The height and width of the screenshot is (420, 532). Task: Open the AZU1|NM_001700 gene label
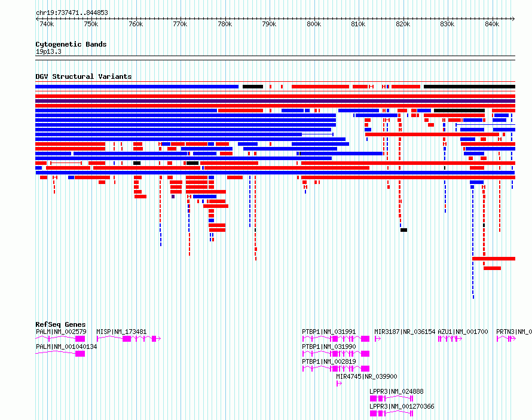point(463,332)
